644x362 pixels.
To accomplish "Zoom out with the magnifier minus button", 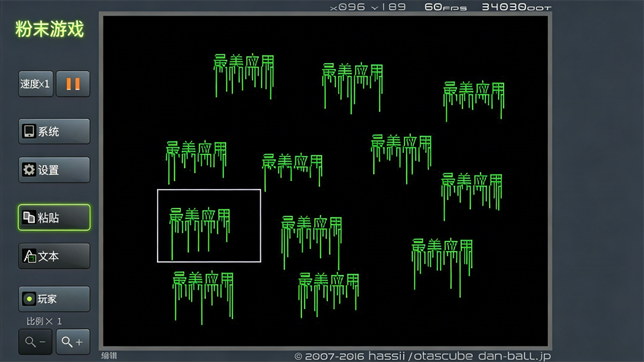I will (36, 342).
